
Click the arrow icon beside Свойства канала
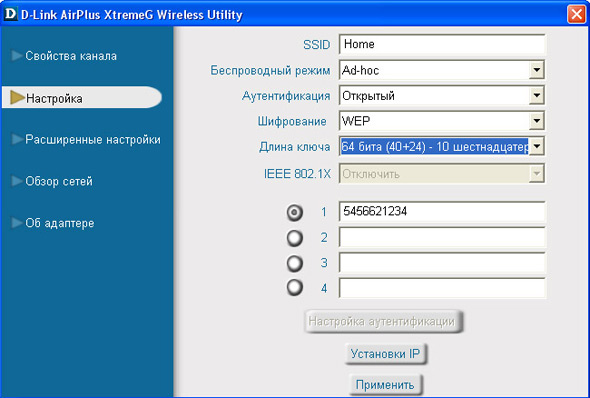click(x=17, y=56)
